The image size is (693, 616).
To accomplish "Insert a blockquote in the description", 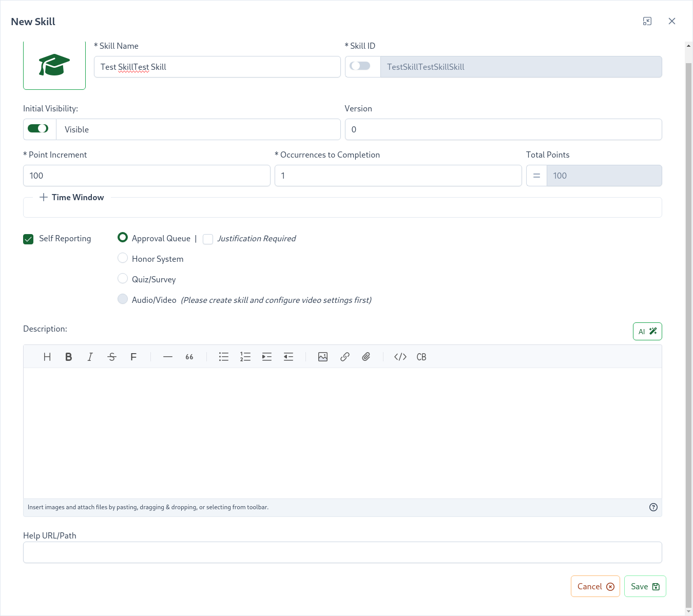I will 189,356.
